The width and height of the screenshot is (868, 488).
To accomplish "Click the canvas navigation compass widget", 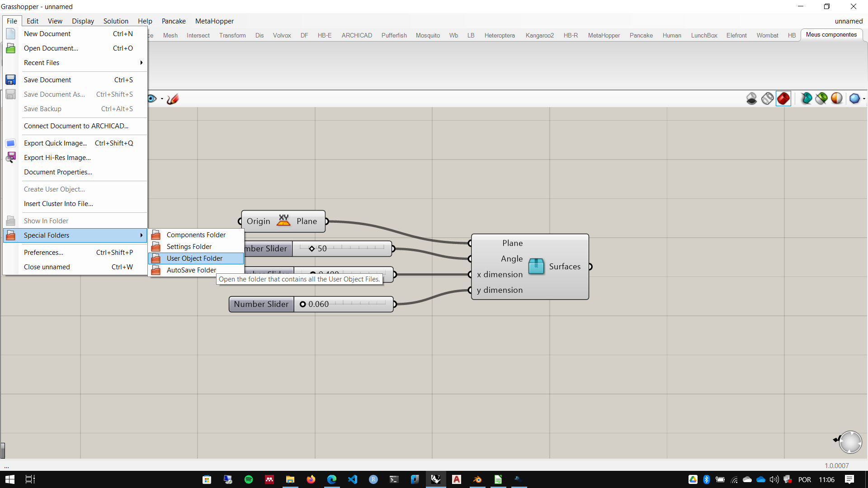I will [850, 441].
